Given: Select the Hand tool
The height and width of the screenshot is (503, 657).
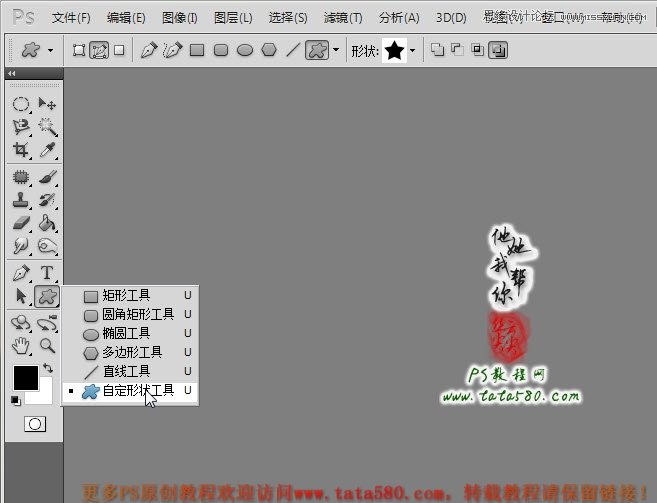Looking at the screenshot, I should point(21,346).
